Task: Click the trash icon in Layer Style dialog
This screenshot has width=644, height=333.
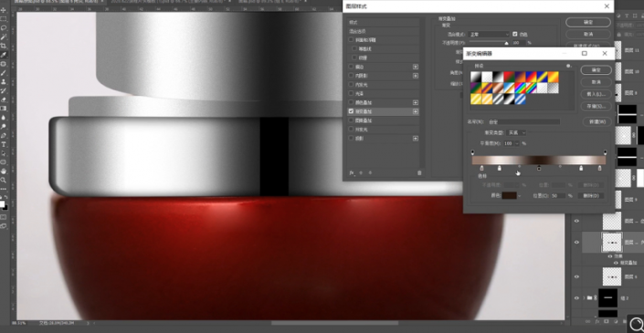Action: [x=419, y=173]
